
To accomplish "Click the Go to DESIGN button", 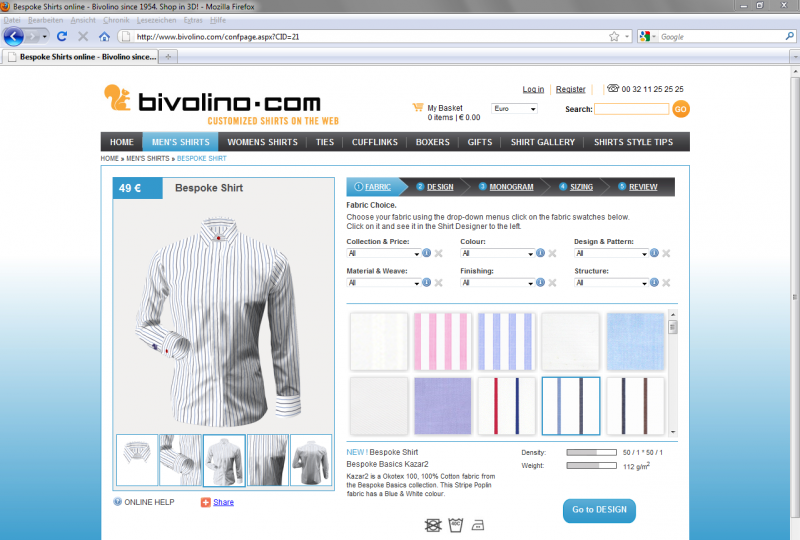I will coord(599,510).
